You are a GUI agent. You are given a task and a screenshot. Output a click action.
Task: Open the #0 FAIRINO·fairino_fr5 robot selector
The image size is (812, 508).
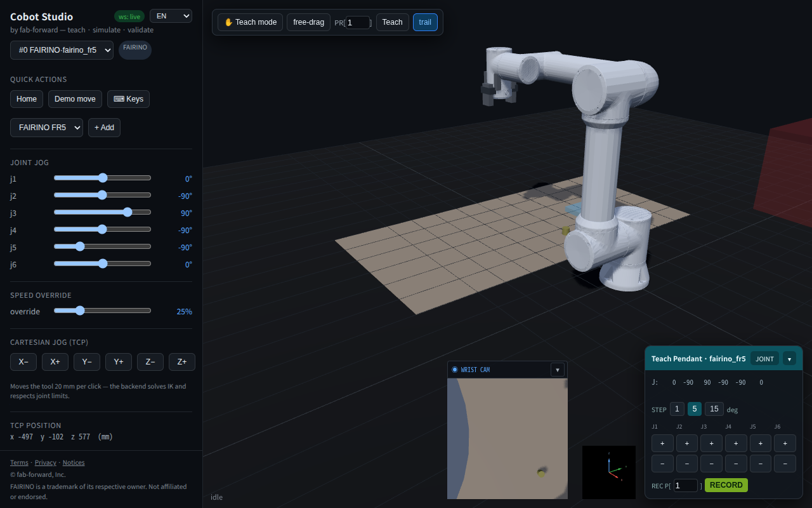pyautogui.click(x=62, y=50)
